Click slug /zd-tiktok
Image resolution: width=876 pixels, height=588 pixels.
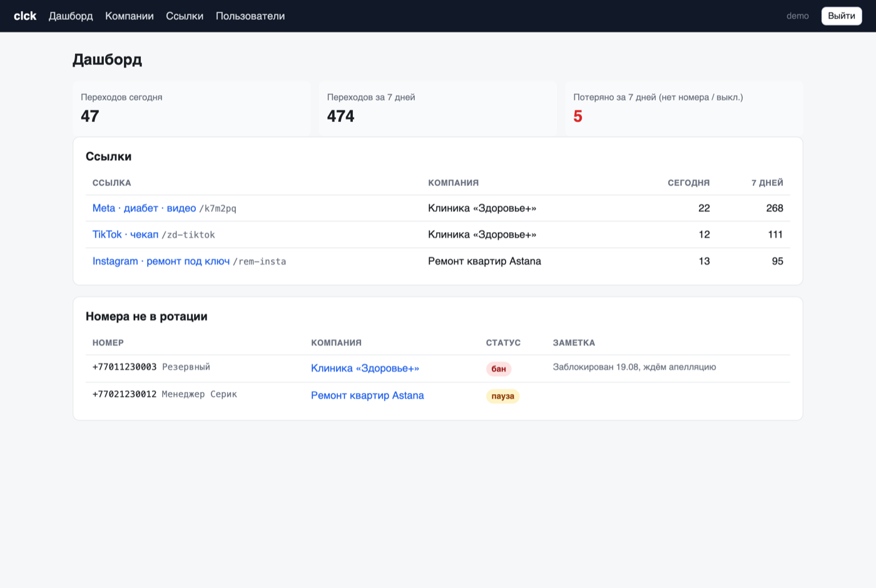click(188, 235)
